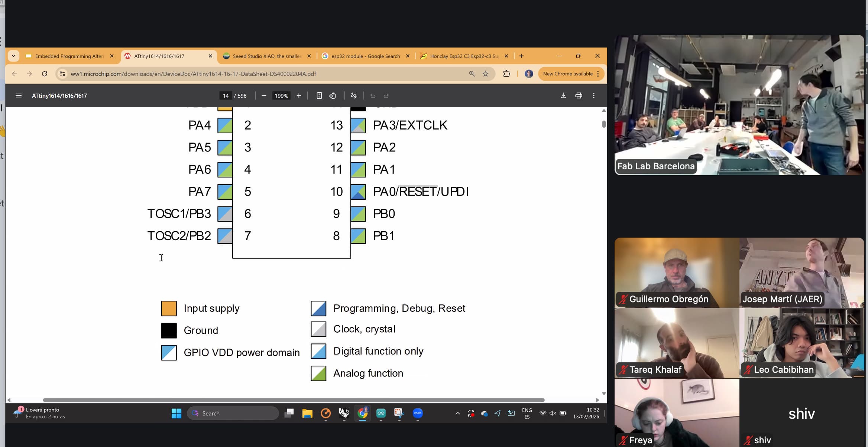This screenshot has width=868, height=447.
Task: Reload the current page
Action: (45, 74)
